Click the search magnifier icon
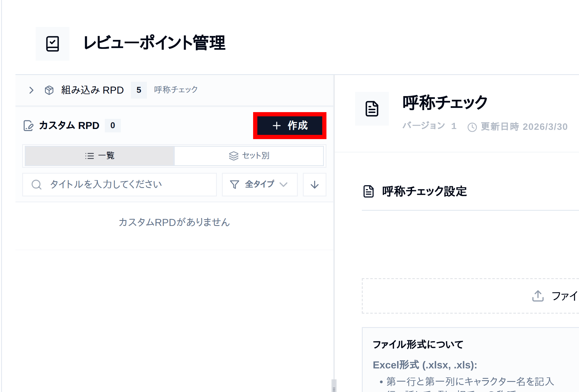The width and height of the screenshot is (579, 392). click(x=37, y=185)
